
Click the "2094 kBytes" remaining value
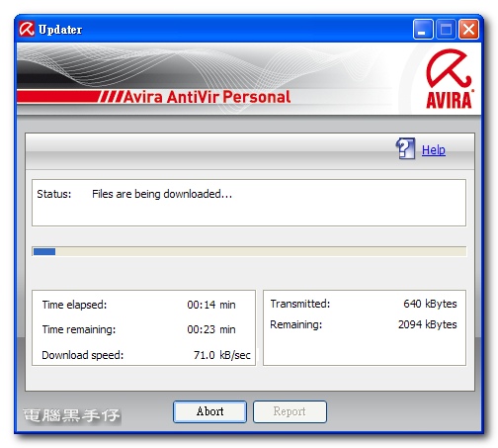(428, 324)
